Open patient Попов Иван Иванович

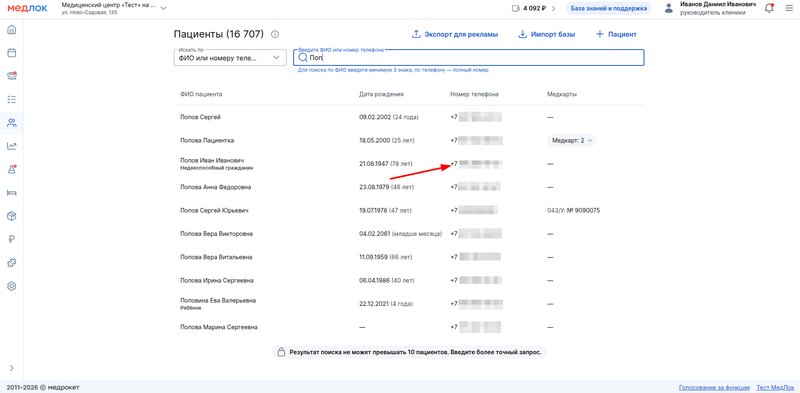click(x=212, y=160)
